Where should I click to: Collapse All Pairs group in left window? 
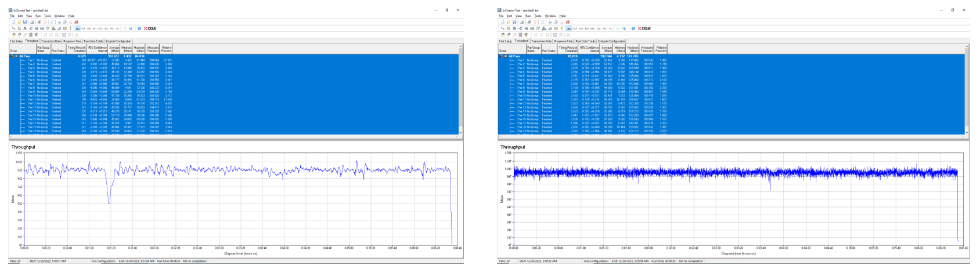click(16, 56)
